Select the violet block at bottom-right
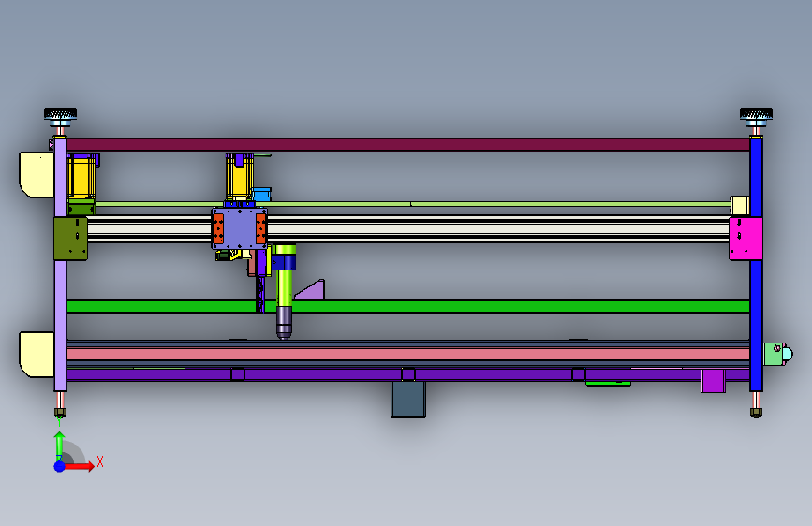Screen dimensions: 812x526 (713, 381)
